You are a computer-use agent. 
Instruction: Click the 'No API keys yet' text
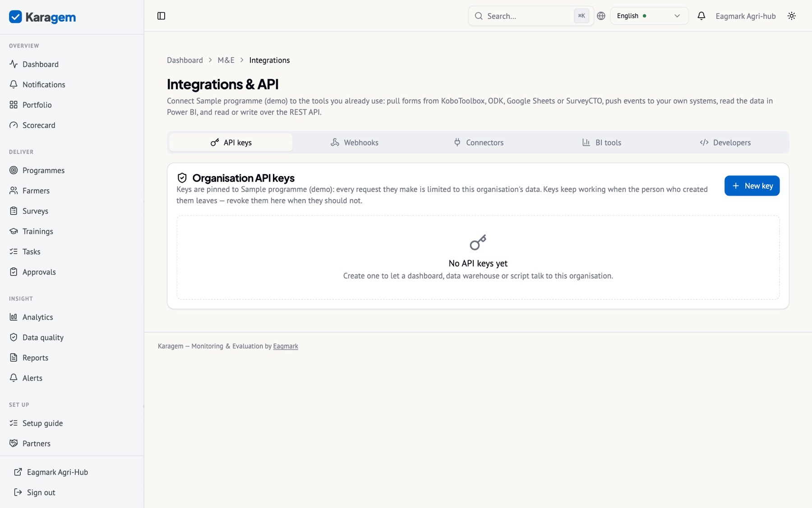pyautogui.click(x=478, y=263)
